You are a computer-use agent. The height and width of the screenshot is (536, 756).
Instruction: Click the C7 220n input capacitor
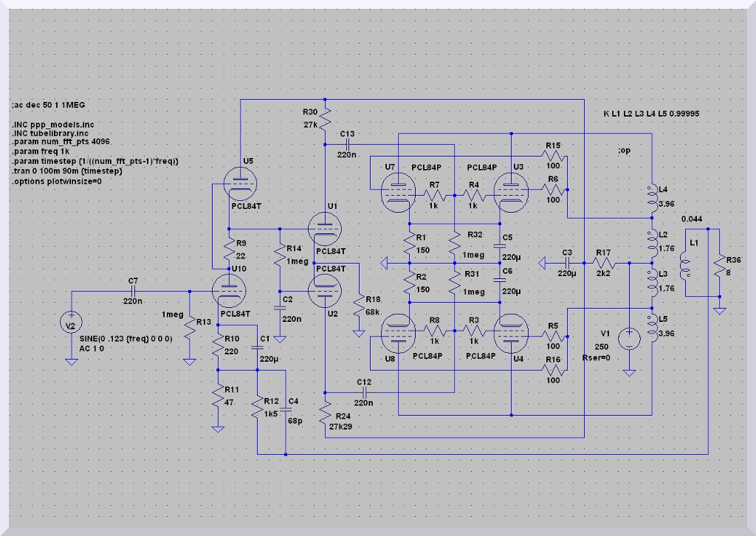(x=134, y=291)
